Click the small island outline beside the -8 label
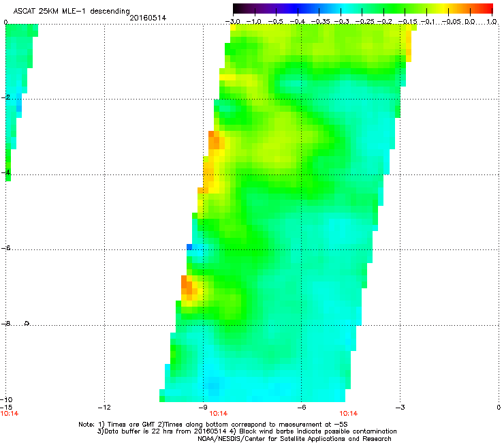The height and width of the screenshot is (443, 504). tap(27, 323)
